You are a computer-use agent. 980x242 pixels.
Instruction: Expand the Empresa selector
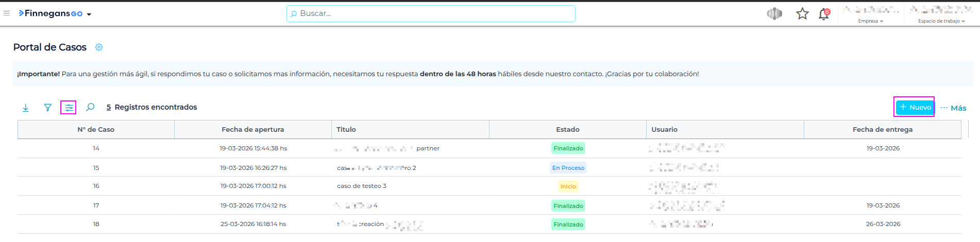(870, 21)
